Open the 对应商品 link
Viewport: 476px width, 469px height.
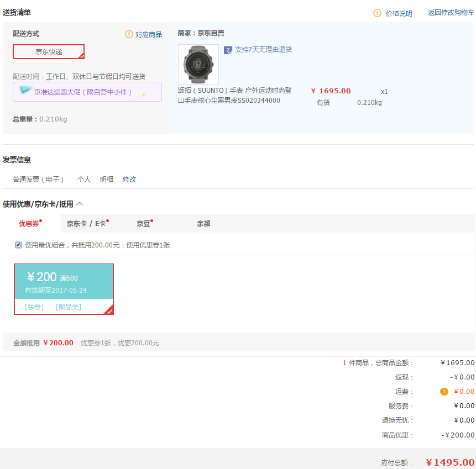click(x=149, y=35)
